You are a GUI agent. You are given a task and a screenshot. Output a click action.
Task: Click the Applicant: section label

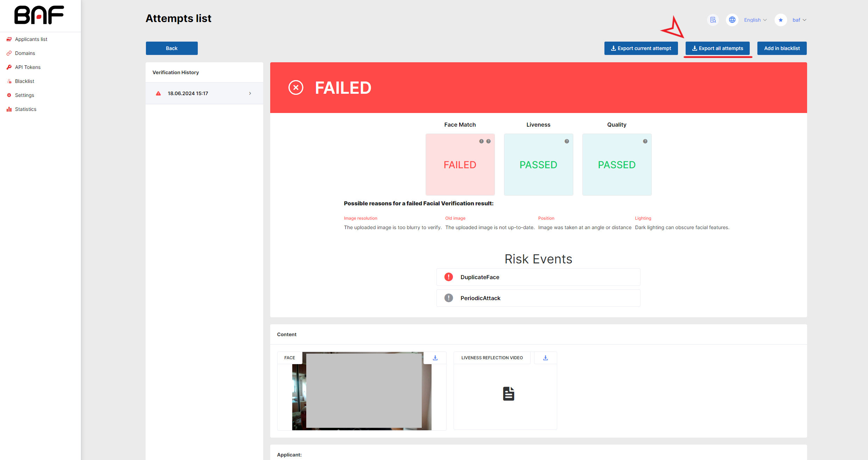289,455
